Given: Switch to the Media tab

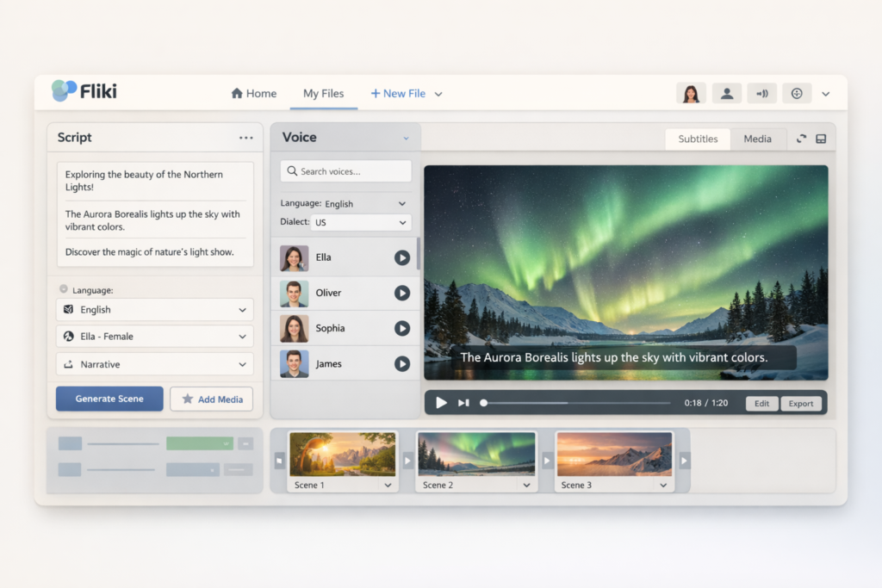Looking at the screenshot, I should point(757,138).
